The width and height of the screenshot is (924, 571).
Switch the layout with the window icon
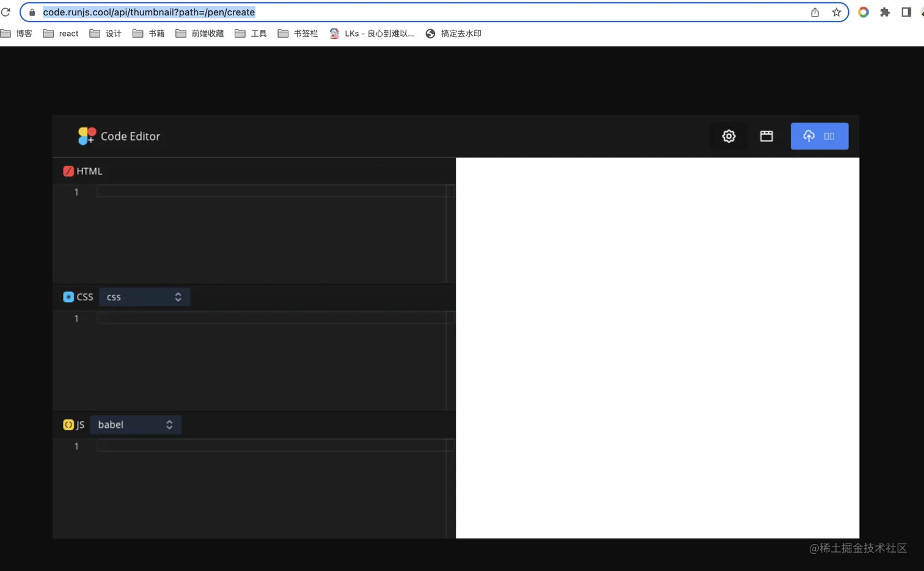766,136
